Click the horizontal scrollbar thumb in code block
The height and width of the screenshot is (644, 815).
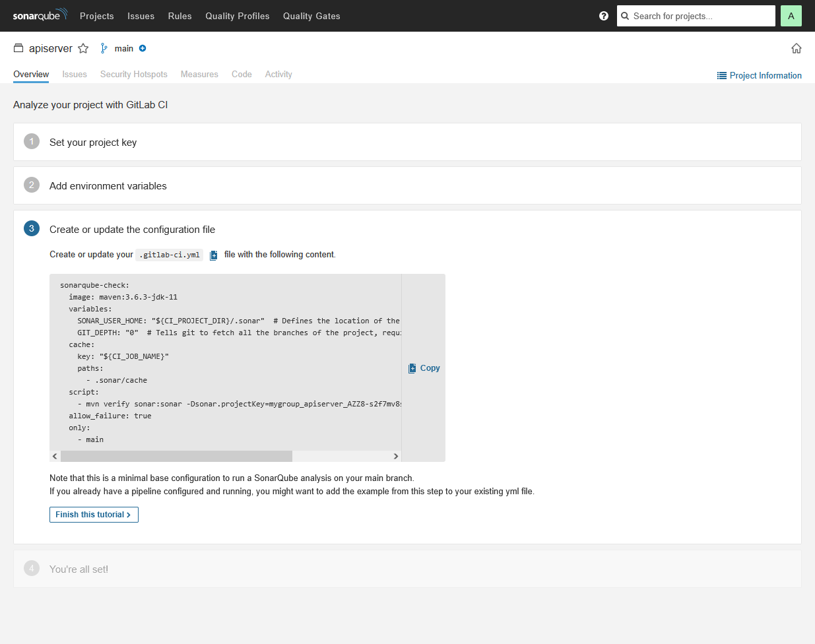click(176, 456)
